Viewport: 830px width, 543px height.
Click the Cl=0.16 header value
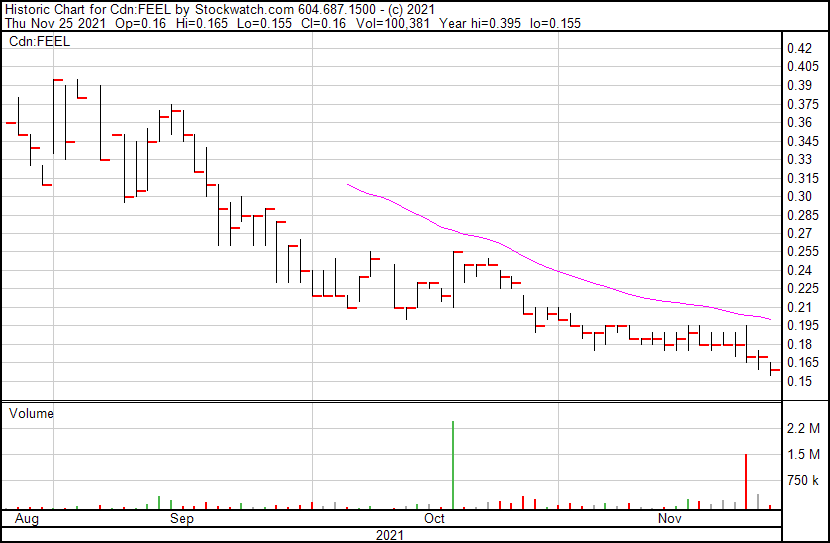pyautogui.click(x=323, y=23)
